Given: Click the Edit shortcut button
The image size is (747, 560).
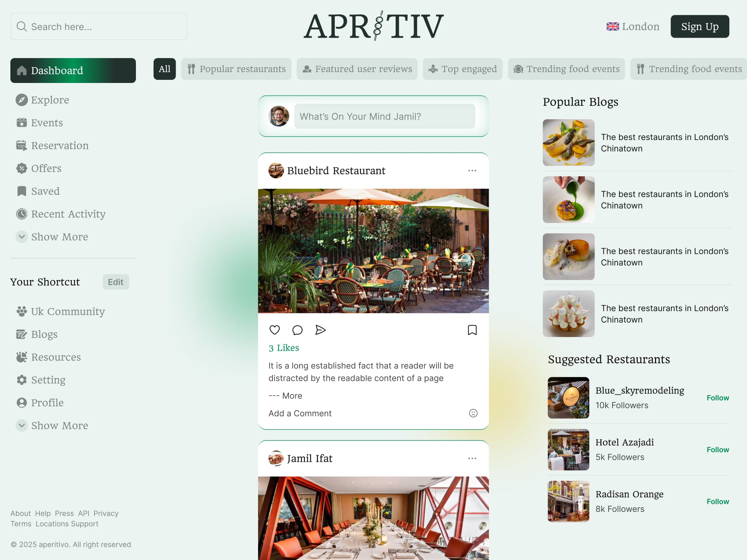Looking at the screenshot, I should click(x=116, y=282).
